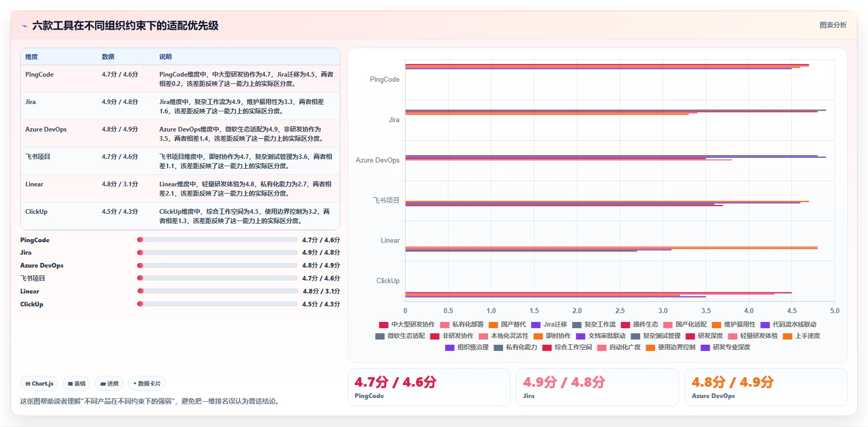Click the PingCode description mentioning Jira迁移为4.5
The image size is (868, 427).
tap(246, 79)
